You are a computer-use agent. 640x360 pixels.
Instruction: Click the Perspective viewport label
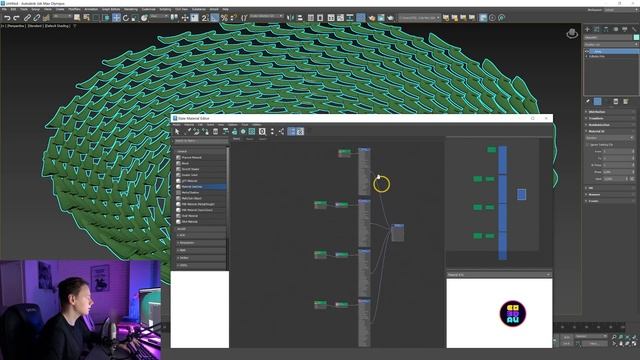coord(16,26)
